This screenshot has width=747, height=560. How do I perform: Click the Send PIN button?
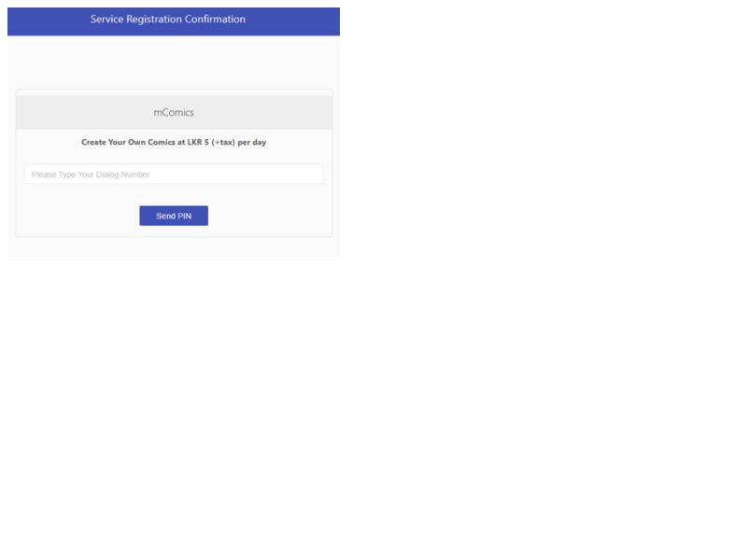(174, 216)
